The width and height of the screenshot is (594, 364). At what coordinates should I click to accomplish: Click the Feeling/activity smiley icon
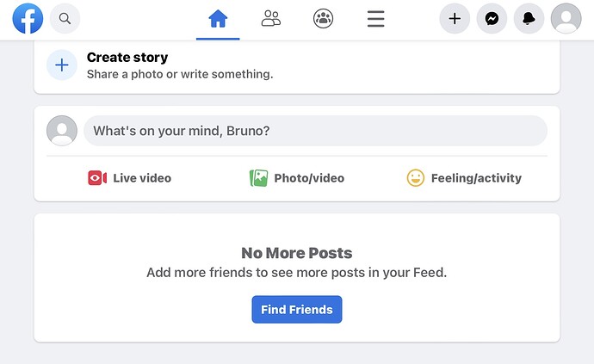pyautogui.click(x=416, y=178)
